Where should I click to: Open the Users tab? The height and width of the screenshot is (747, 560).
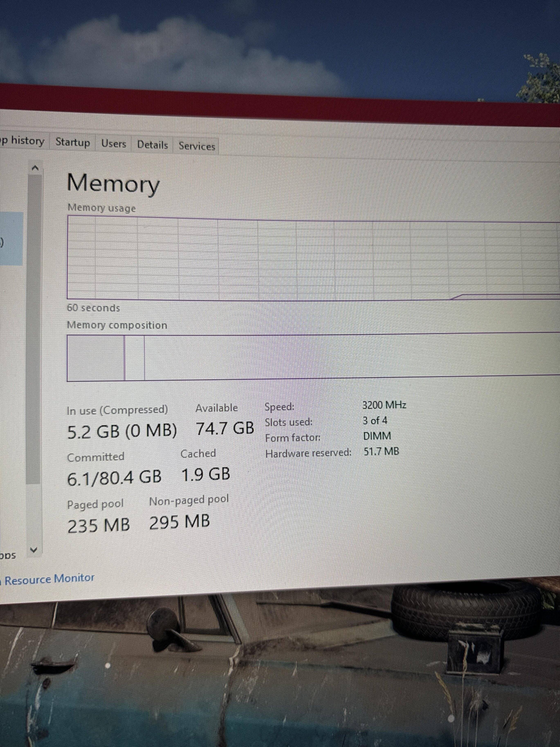click(x=114, y=144)
